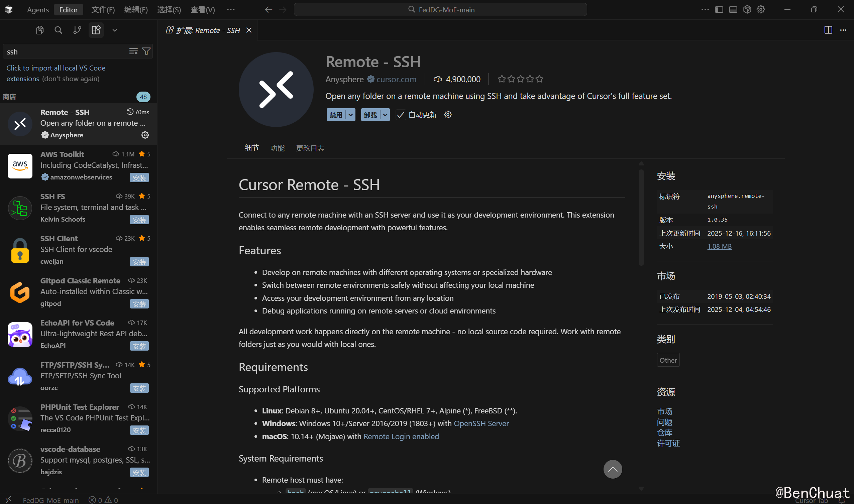Open the OpenSSH Server link
This screenshot has height=504, width=854.
[481, 423]
